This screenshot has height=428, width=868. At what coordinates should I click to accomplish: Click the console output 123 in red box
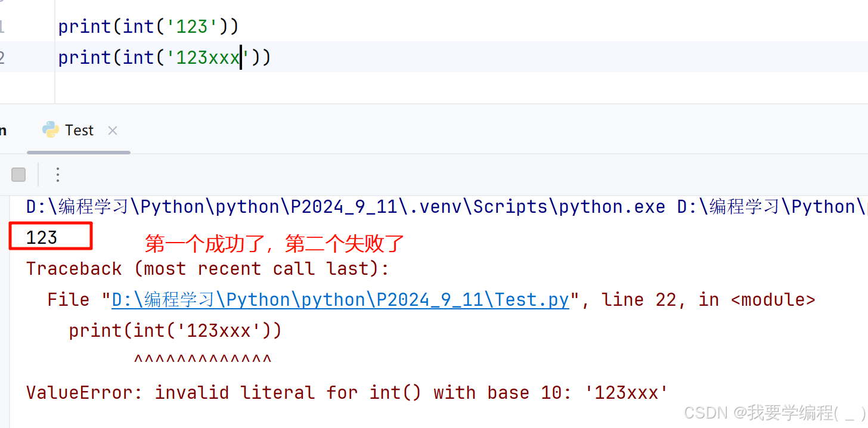coord(42,238)
